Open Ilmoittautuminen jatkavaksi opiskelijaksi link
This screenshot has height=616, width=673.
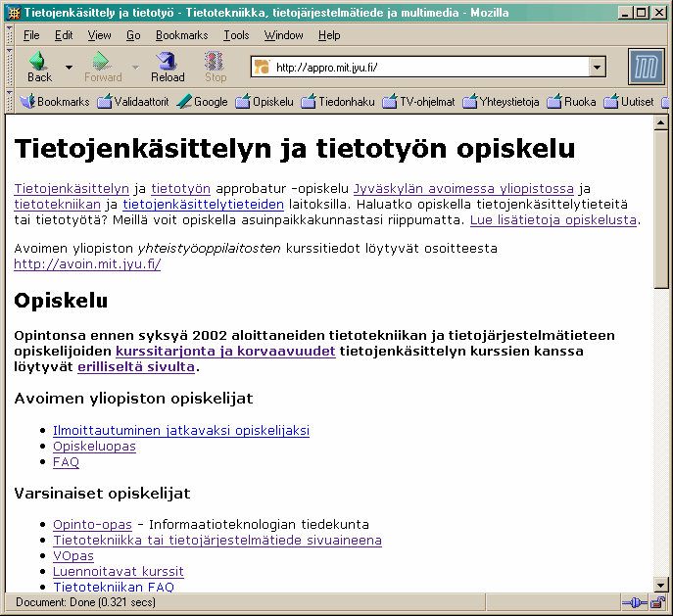pyautogui.click(x=181, y=430)
